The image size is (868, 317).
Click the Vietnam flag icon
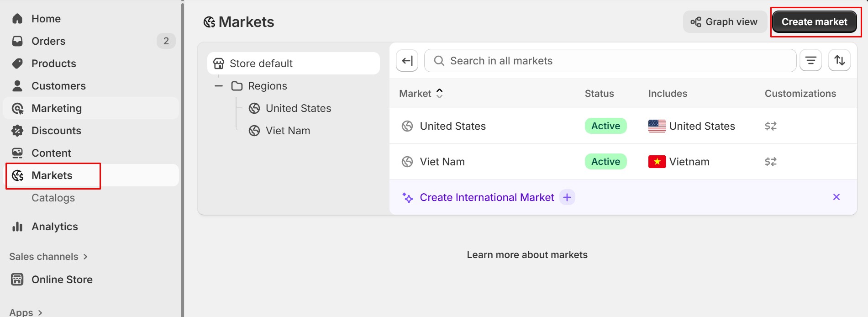[657, 162]
